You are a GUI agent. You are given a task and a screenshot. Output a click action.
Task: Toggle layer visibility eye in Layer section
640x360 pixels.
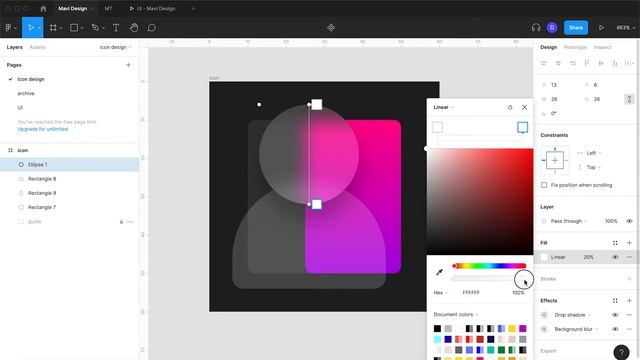629,221
